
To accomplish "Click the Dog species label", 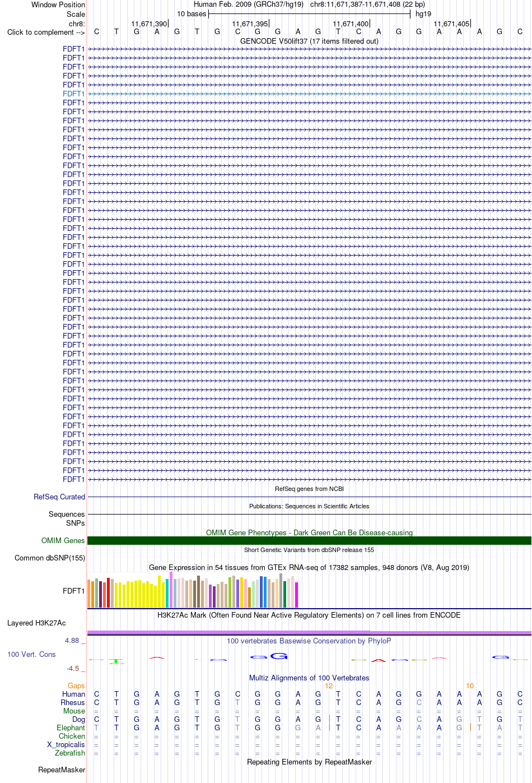I will (78, 719).
